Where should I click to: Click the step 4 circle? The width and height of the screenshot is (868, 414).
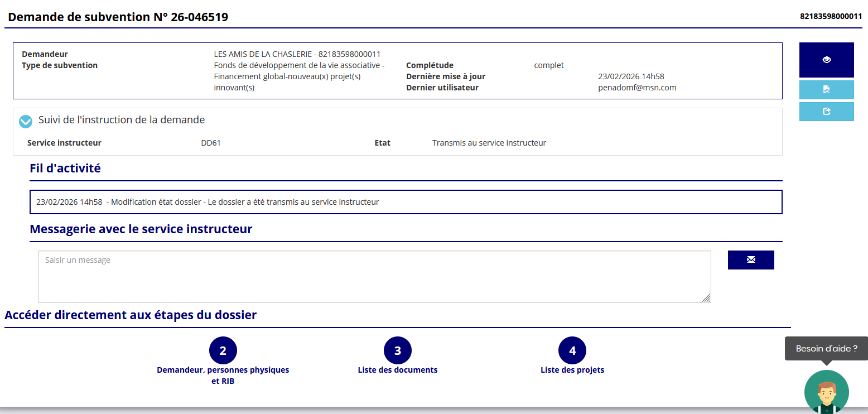(572, 351)
